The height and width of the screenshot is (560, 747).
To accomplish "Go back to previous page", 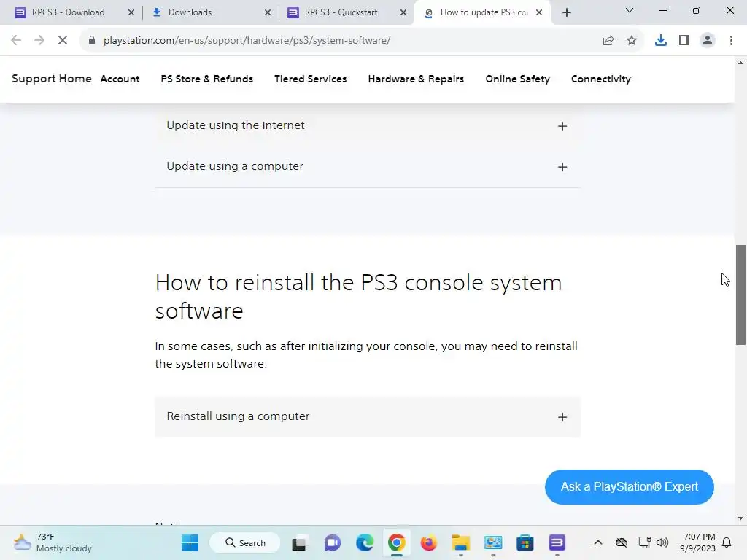I will coord(16,41).
